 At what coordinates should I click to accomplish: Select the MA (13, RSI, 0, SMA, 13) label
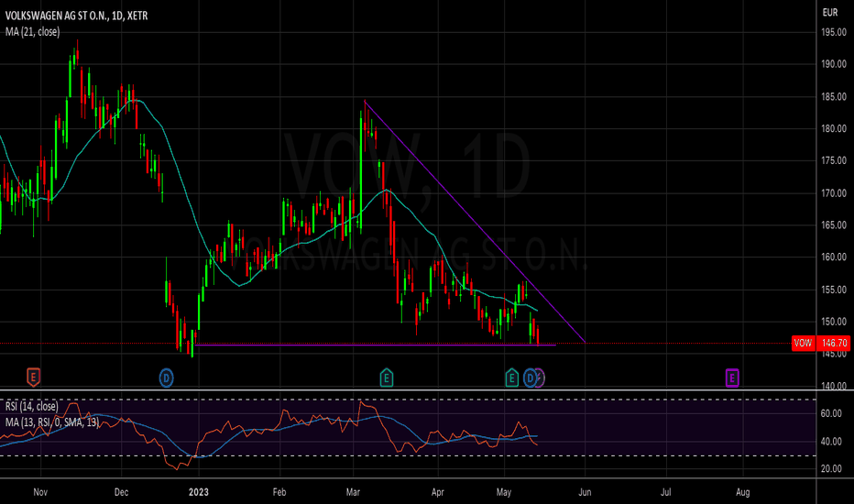(52, 422)
